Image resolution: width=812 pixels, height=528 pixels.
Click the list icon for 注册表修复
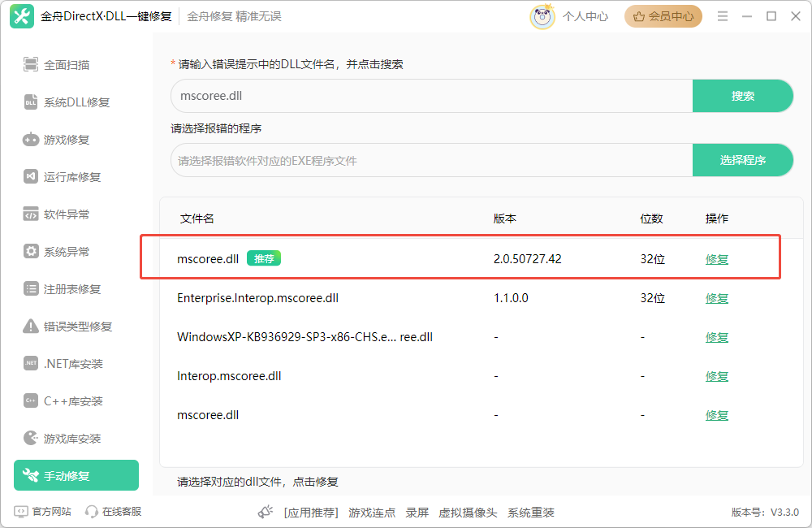coord(31,288)
